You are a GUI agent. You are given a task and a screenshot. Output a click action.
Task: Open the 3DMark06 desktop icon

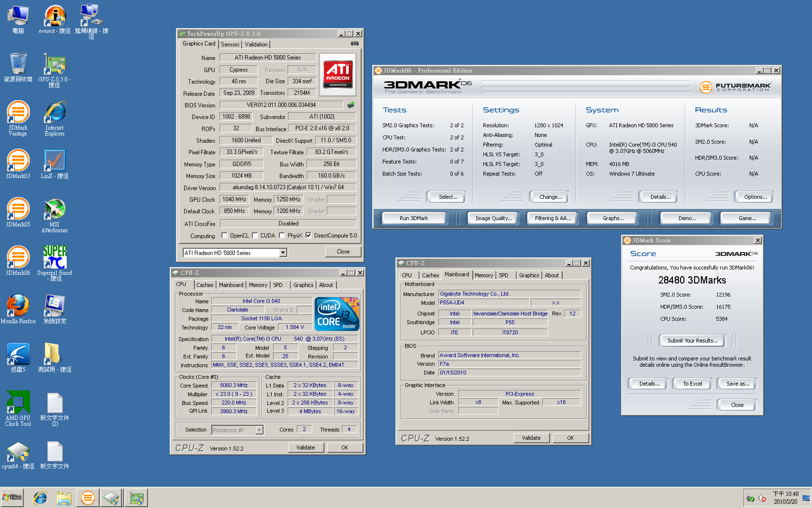coord(18,261)
